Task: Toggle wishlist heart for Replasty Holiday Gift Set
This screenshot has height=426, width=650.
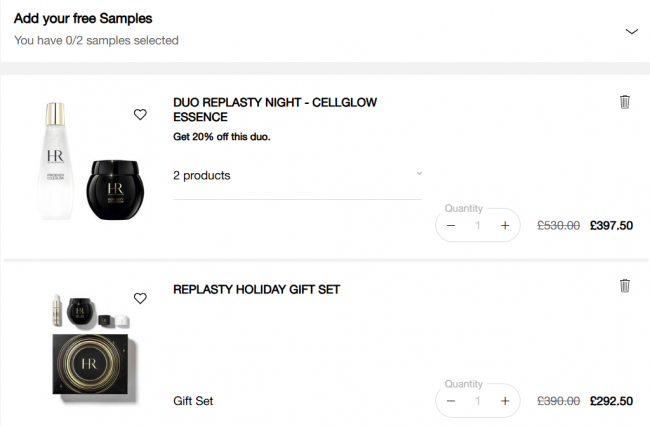Action: coord(140,298)
